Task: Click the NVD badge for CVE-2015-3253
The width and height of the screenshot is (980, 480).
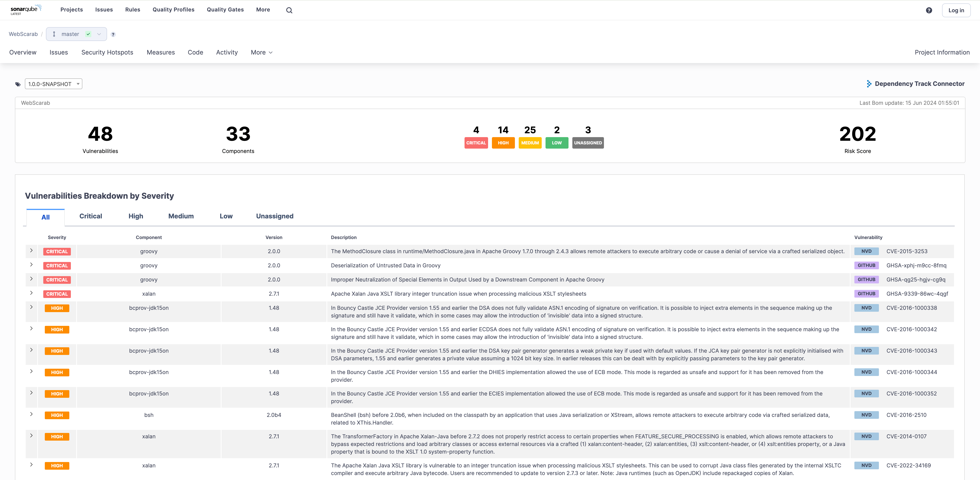Action: (x=866, y=251)
